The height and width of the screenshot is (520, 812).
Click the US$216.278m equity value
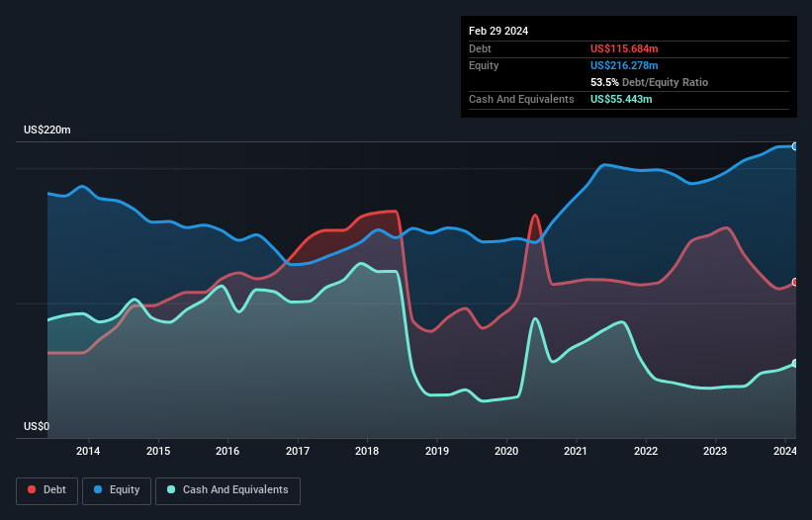tap(624, 65)
